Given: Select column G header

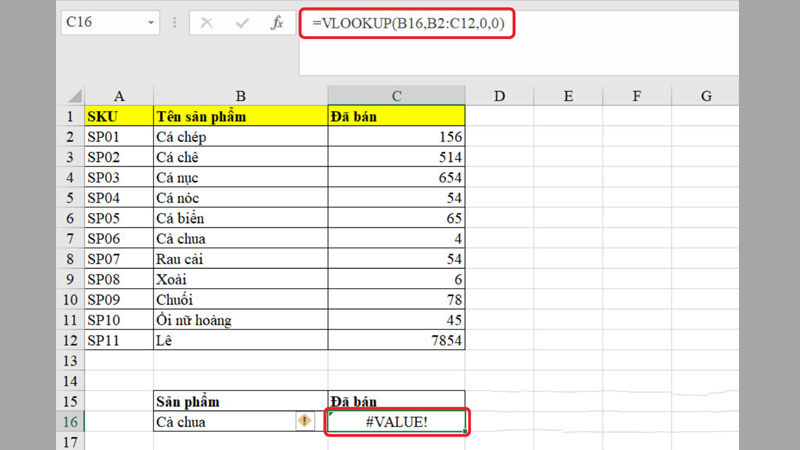Looking at the screenshot, I should pos(706,96).
